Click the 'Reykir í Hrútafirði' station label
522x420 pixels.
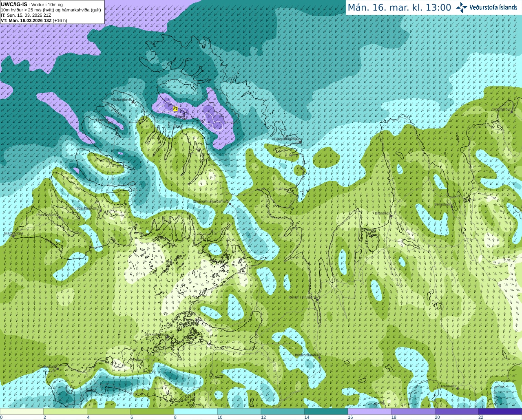[302, 297]
